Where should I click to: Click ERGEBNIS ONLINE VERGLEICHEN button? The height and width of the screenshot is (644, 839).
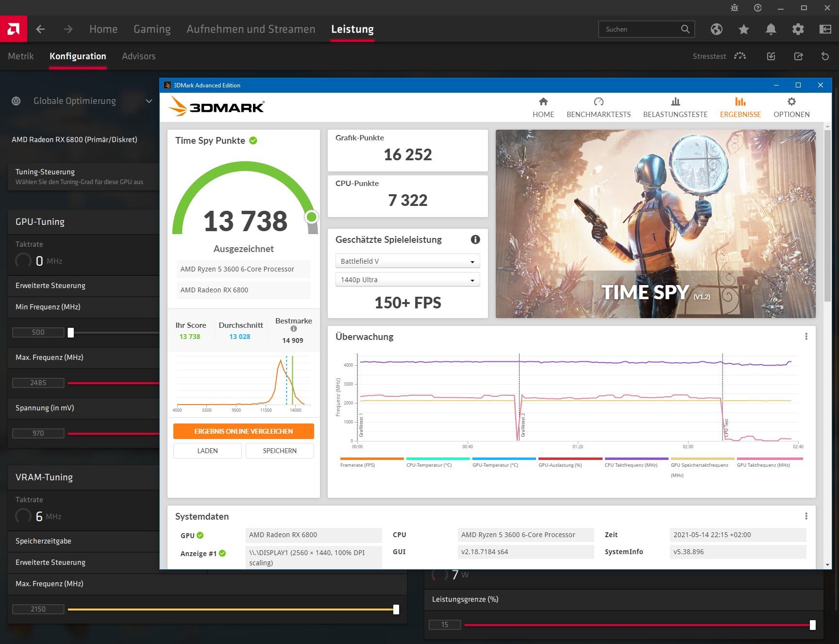pos(243,431)
